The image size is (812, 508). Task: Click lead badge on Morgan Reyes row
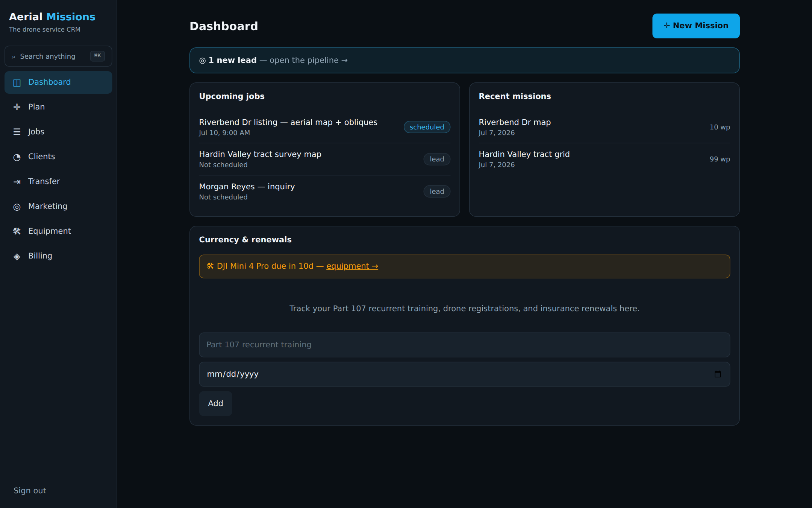(x=437, y=192)
